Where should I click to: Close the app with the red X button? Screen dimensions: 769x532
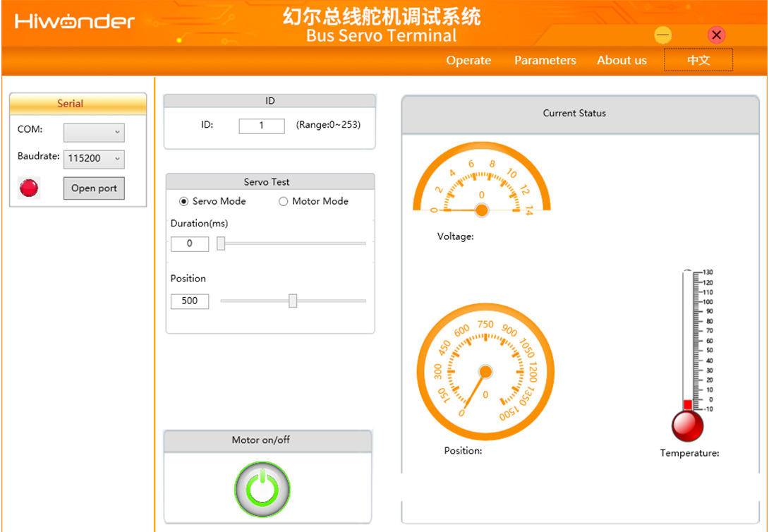point(716,35)
